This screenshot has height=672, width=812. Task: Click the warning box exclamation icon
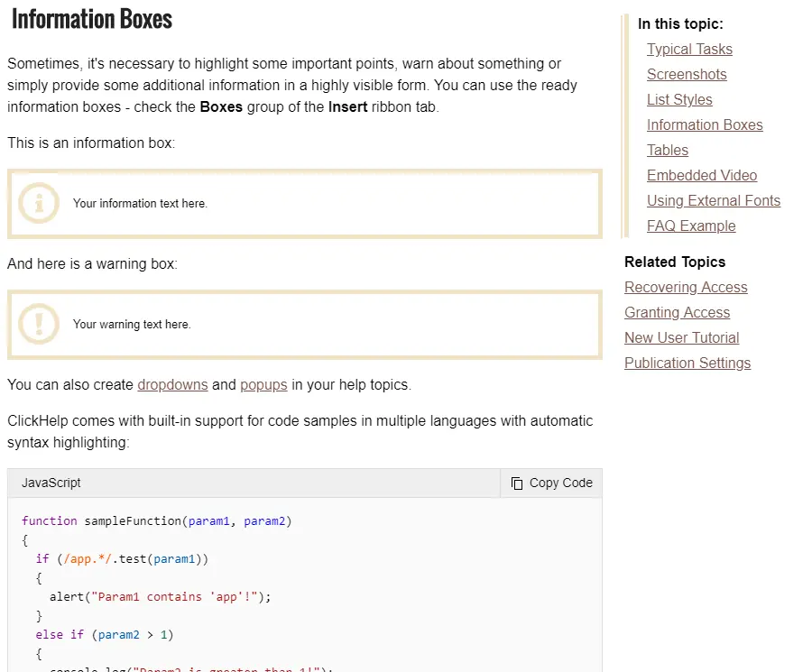pos(39,324)
